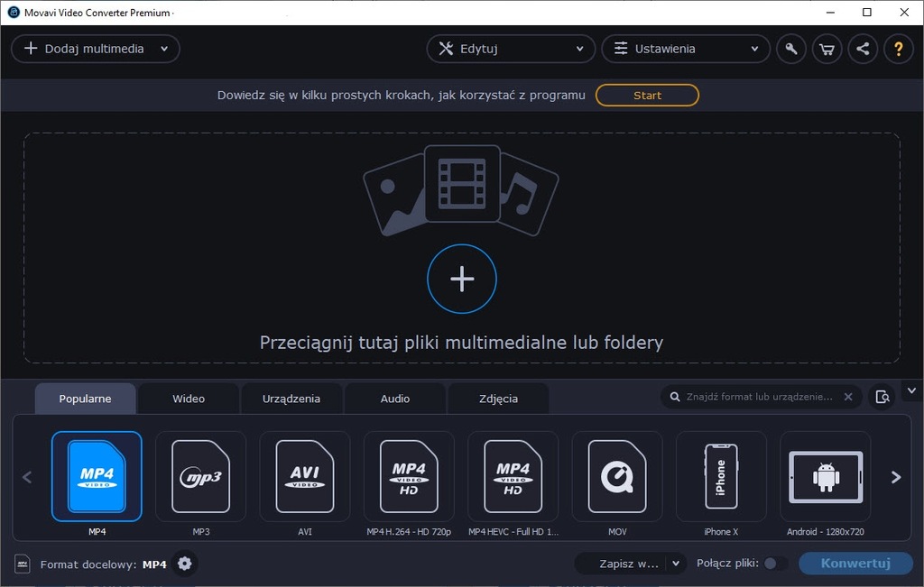
Task: Open the Urządzenia tab
Action: 291,399
